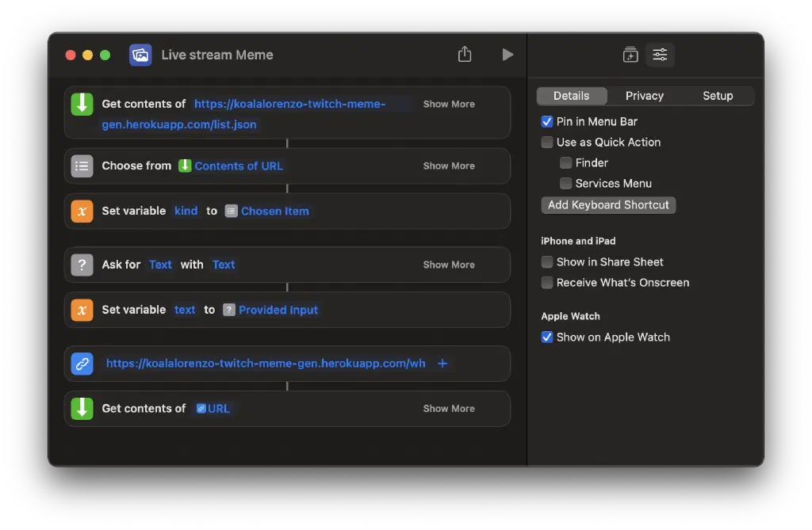Click the gray question mark Ask for icon
The width and height of the screenshot is (812, 530).
click(x=82, y=265)
